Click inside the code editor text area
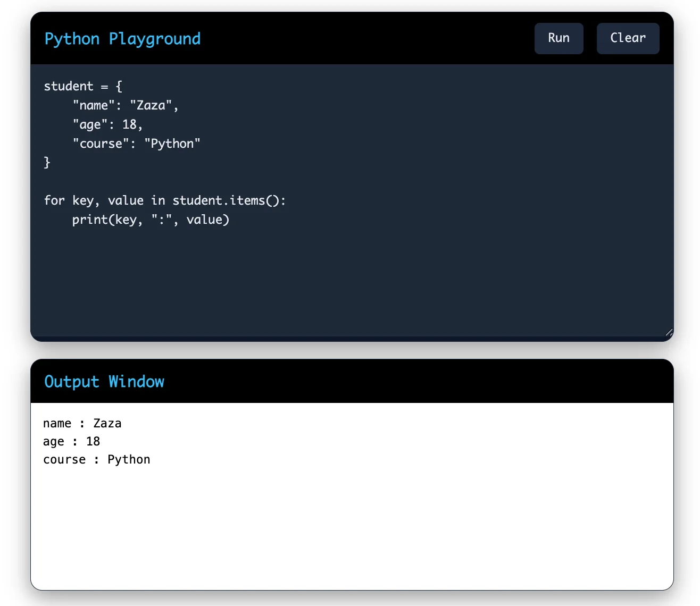 pyautogui.click(x=352, y=200)
